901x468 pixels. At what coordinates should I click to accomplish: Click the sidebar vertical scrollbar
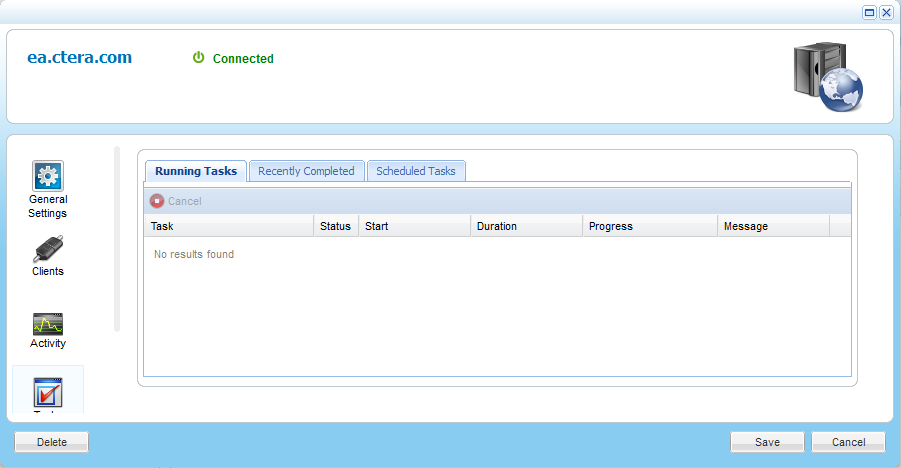[x=117, y=239]
